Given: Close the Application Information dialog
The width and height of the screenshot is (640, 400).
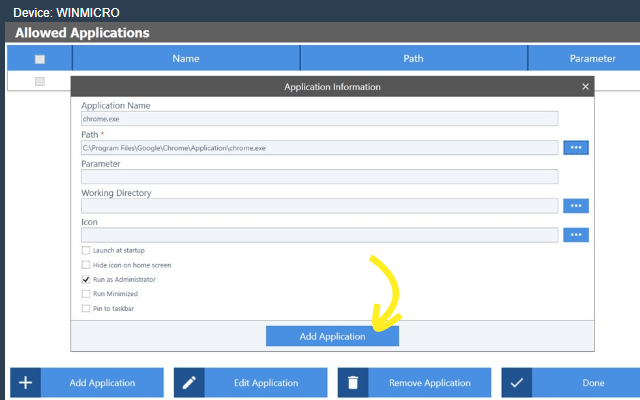Looking at the screenshot, I should [x=586, y=87].
